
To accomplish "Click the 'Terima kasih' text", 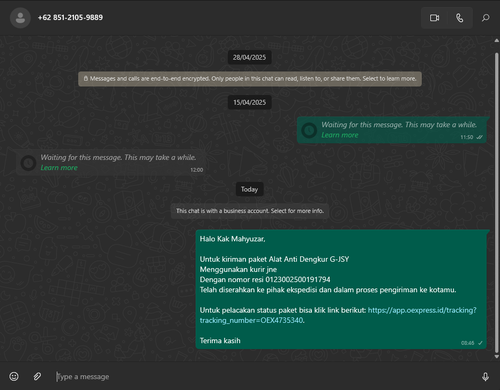I will 220,341.
